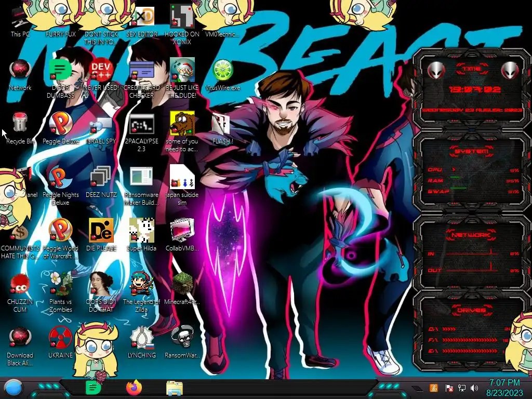
Task: Click the SWAP usage row in SYSTEM widget
Action: tap(473, 192)
